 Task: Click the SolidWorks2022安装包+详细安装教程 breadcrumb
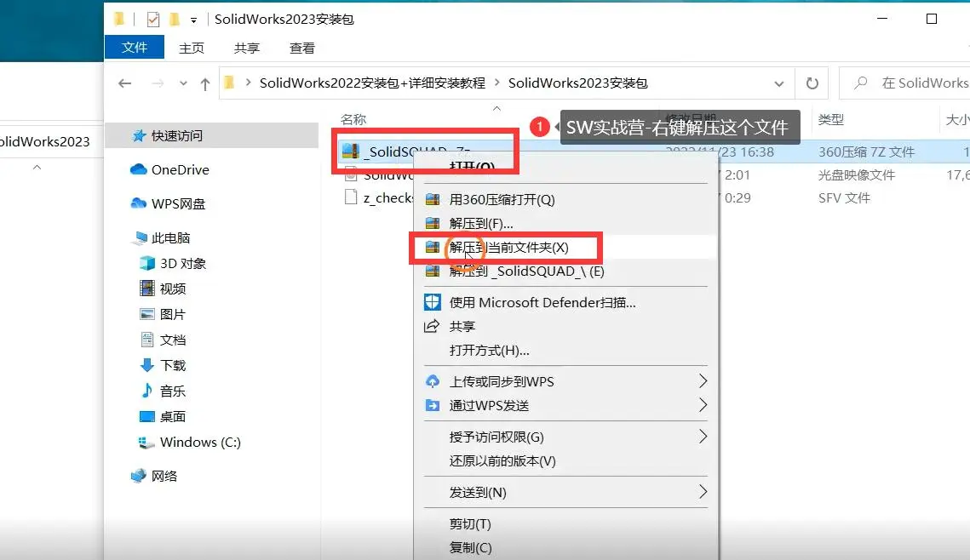coord(372,83)
